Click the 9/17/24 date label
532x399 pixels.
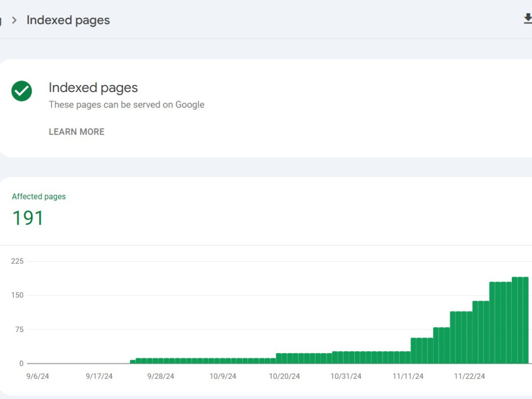pyautogui.click(x=99, y=376)
